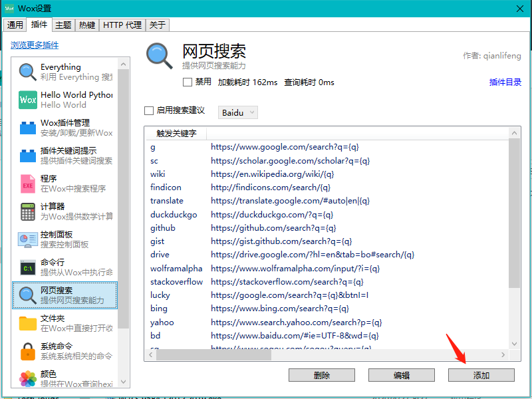
Task: Click search table vertical scrollbar down arrow
Action: (514, 344)
